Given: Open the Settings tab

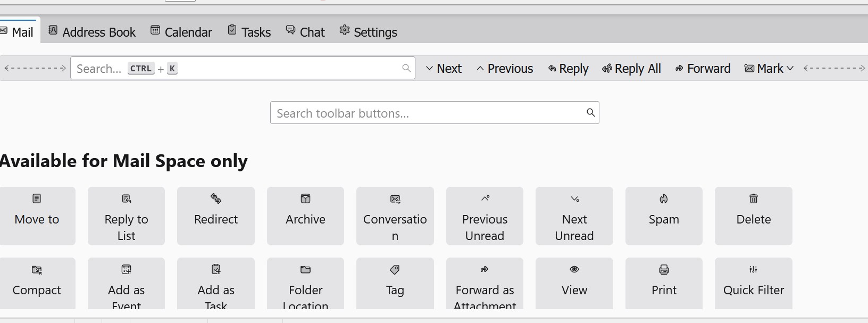Looking at the screenshot, I should pyautogui.click(x=368, y=32).
